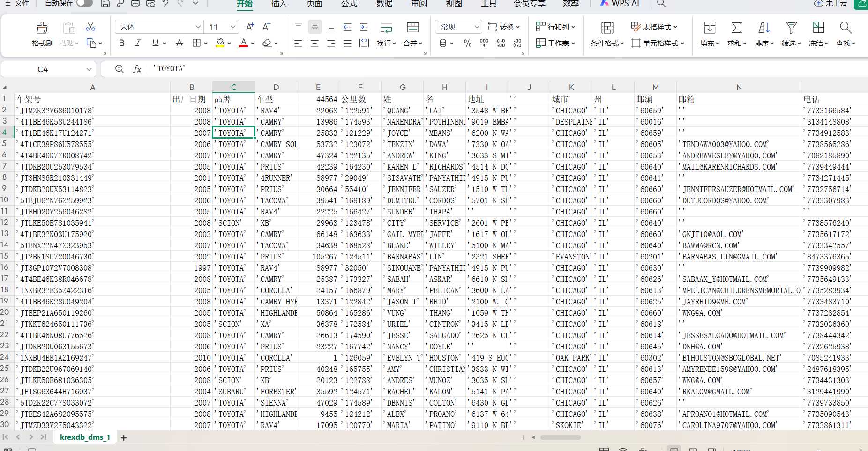The width and height of the screenshot is (868, 451).
Task: Toggle Italic formatting
Action: tap(138, 43)
